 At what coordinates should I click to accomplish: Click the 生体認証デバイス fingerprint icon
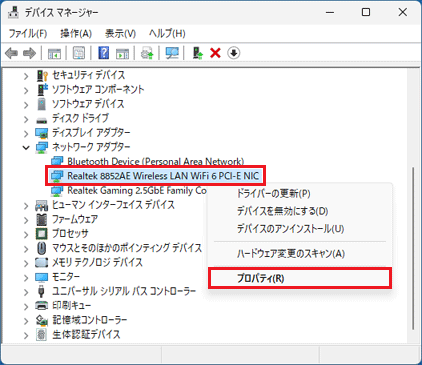41,334
